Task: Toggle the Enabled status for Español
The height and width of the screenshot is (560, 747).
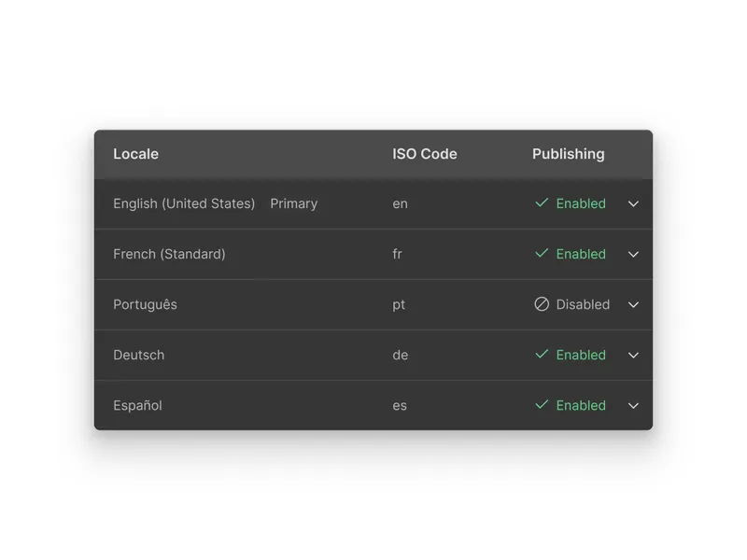Action: pyautogui.click(x=581, y=405)
